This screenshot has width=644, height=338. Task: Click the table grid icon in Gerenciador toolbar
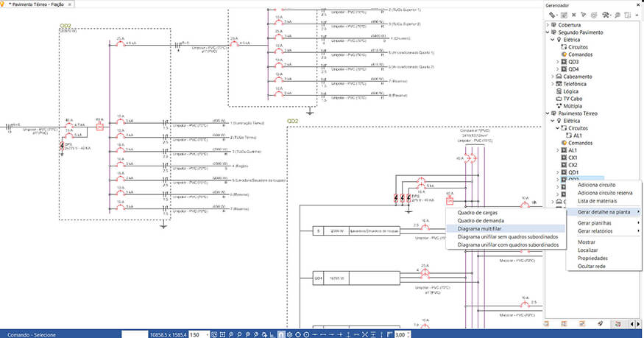[x=564, y=15]
